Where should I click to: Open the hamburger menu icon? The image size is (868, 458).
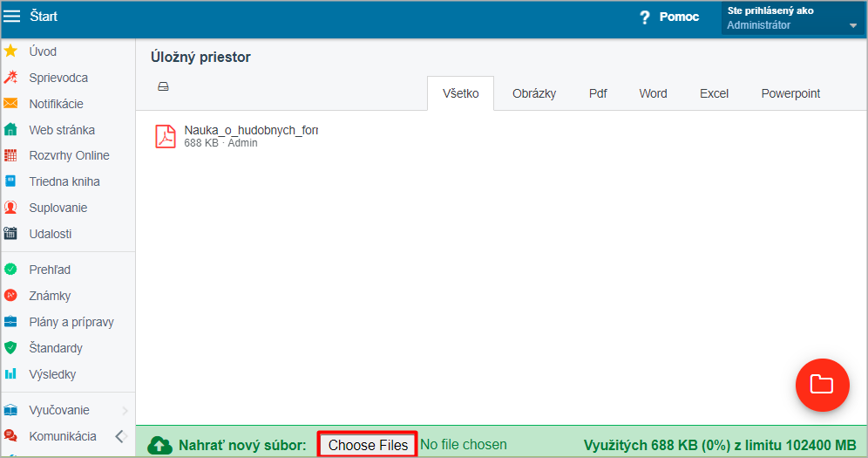click(x=12, y=17)
